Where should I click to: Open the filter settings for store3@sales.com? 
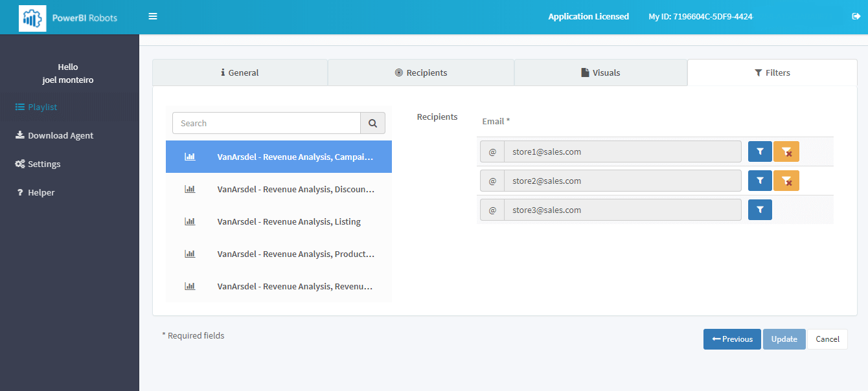tap(760, 209)
